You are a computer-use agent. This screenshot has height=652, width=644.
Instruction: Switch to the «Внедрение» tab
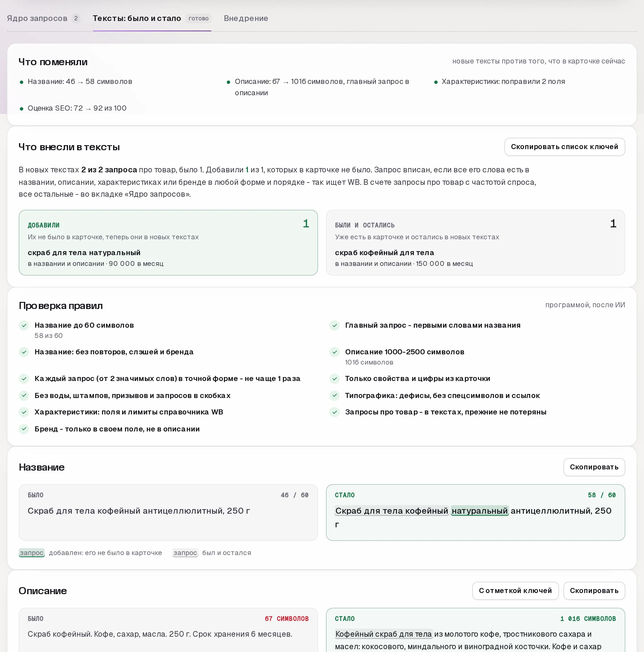point(246,18)
